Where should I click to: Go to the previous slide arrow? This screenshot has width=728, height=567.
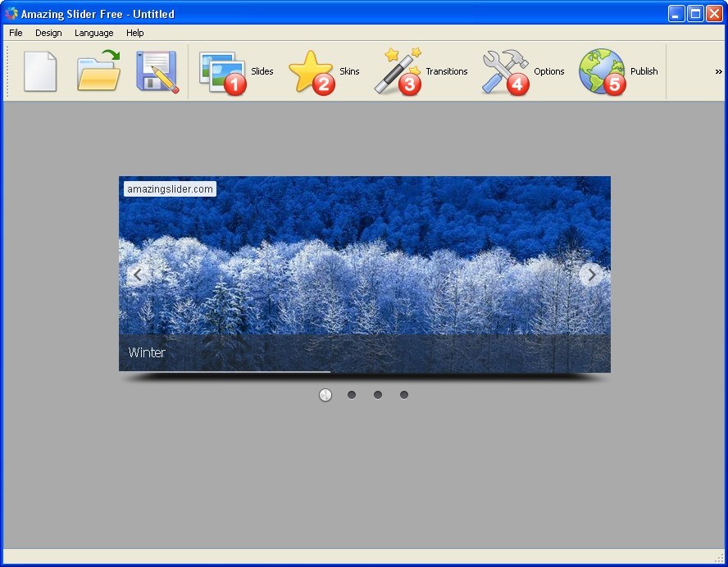coord(138,274)
